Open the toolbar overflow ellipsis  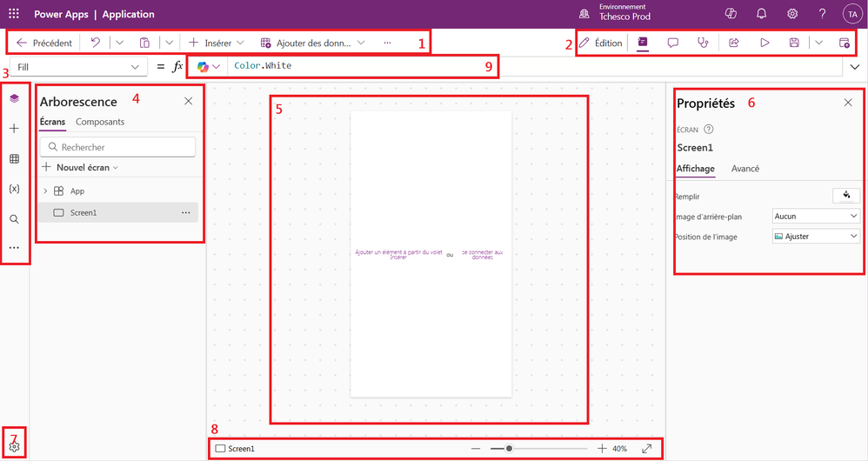pos(388,43)
